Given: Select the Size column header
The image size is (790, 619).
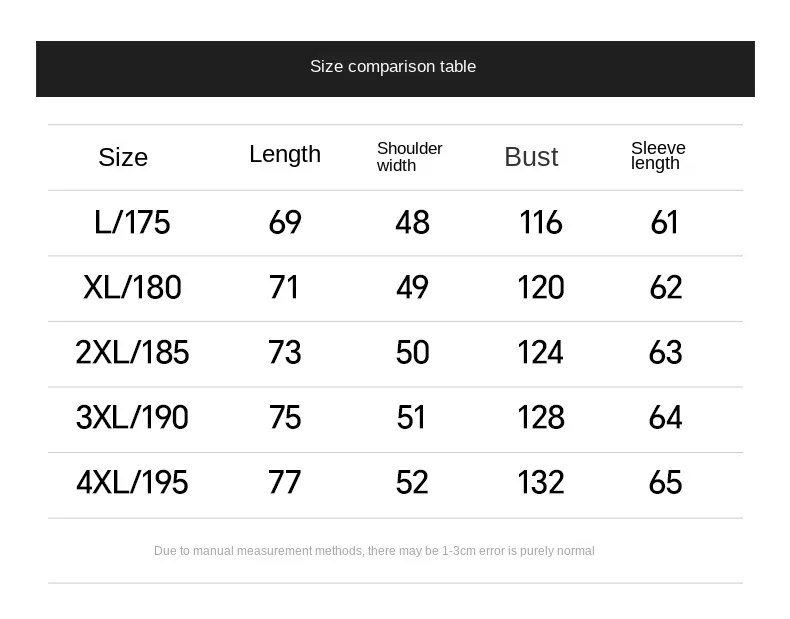Looking at the screenshot, I should pos(123,157).
